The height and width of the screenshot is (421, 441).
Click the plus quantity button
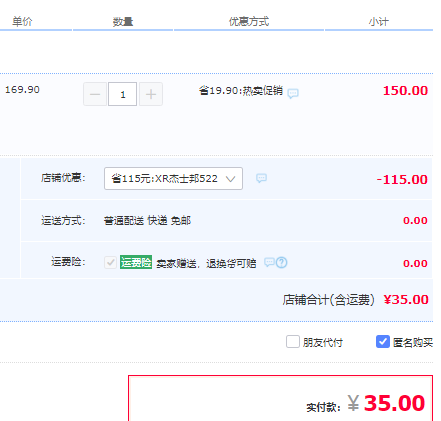tap(151, 94)
